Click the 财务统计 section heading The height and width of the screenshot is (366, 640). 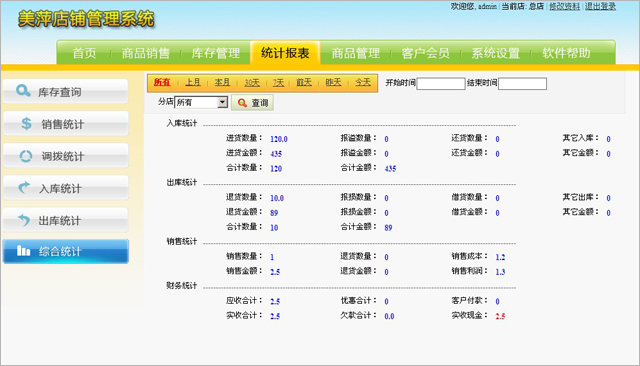(x=182, y=286)
